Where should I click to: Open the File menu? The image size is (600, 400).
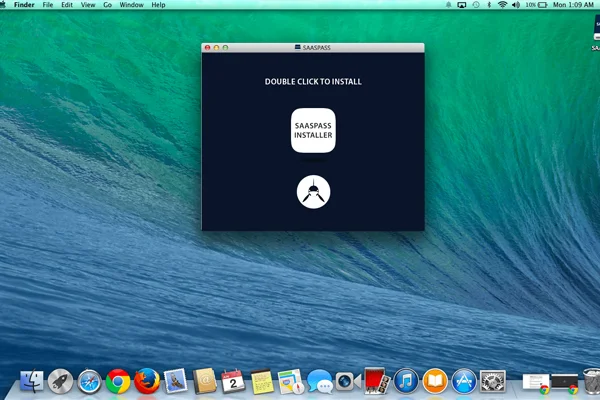tap(48, 5)
